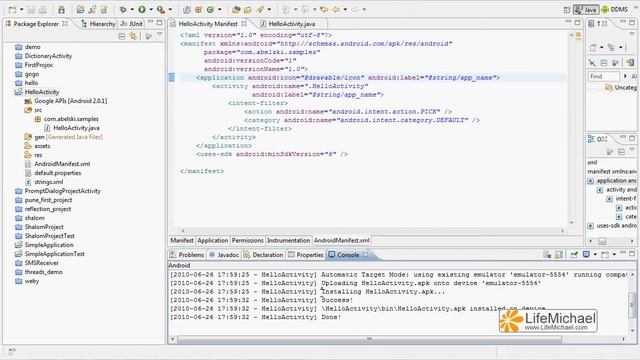Open the Android SDK and AVD Manager icon
The height and width of the screenshot is (360, 640).
pos(61,9)
